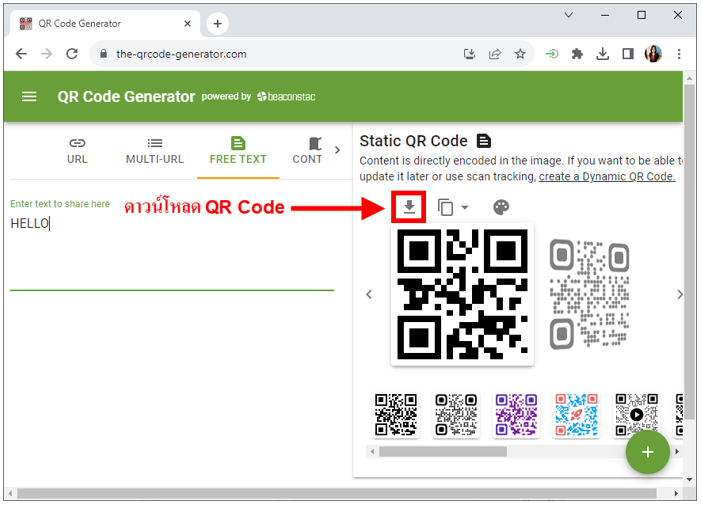Go forward in browser history
Viewport: 702px width, 505px height.
pyautogui.click(x=46, y=54)
